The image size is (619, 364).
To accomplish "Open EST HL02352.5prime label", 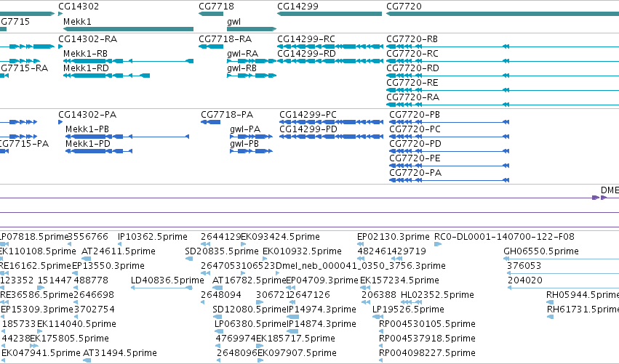I will [437, 296].
